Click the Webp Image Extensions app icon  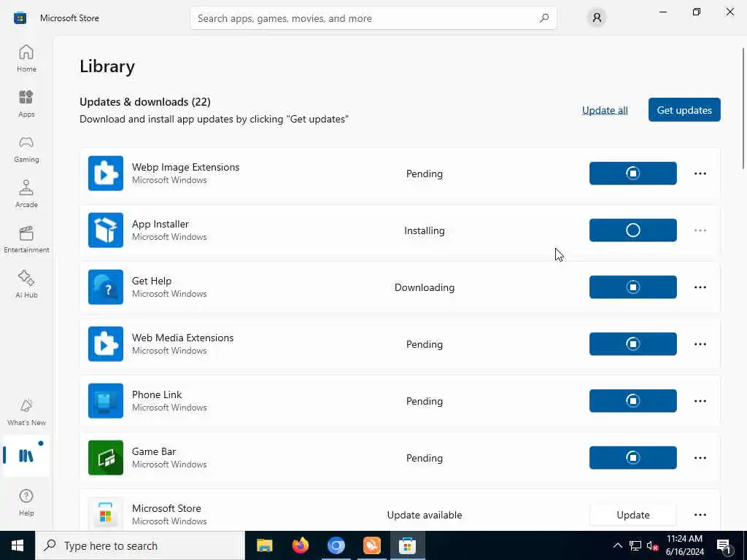coord(106,174)
